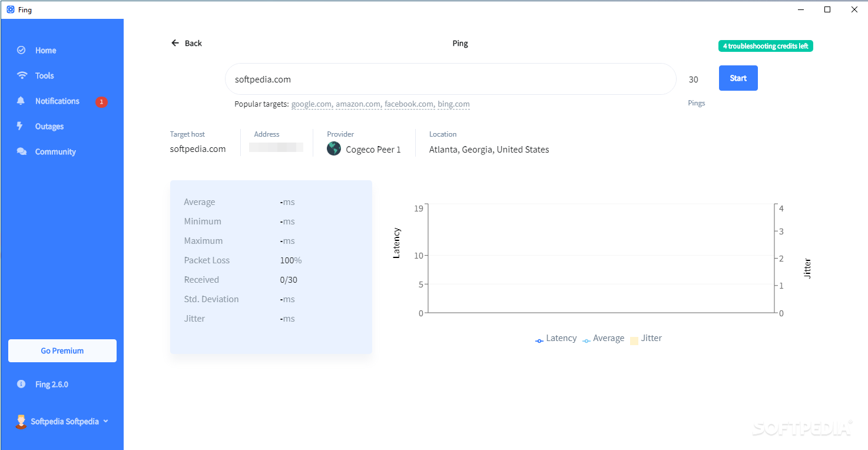Click the softpedia.com target host input field
This screenshot has height=450, width=868.
tap(450, 79)
